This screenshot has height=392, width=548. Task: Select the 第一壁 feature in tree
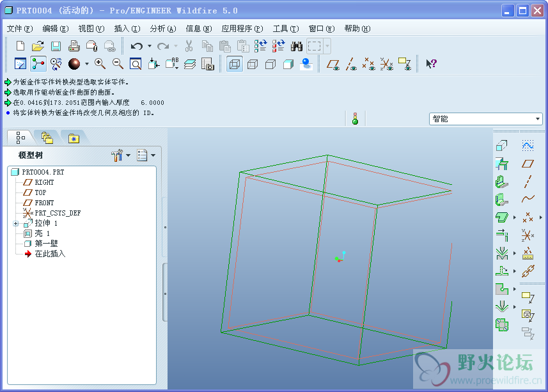point(46,244)
